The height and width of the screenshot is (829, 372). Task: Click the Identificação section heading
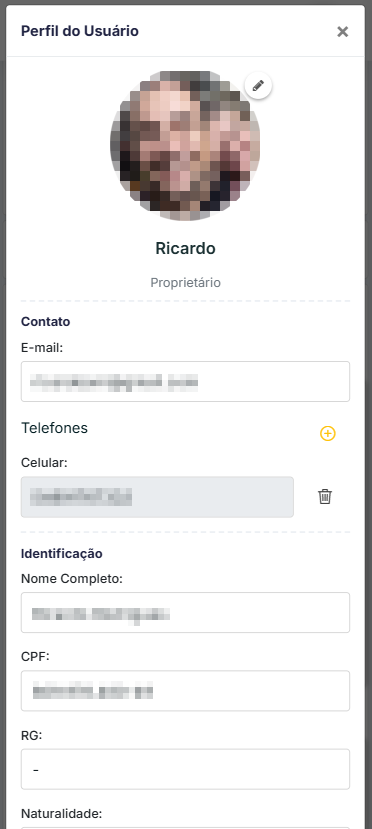[62, 554]
